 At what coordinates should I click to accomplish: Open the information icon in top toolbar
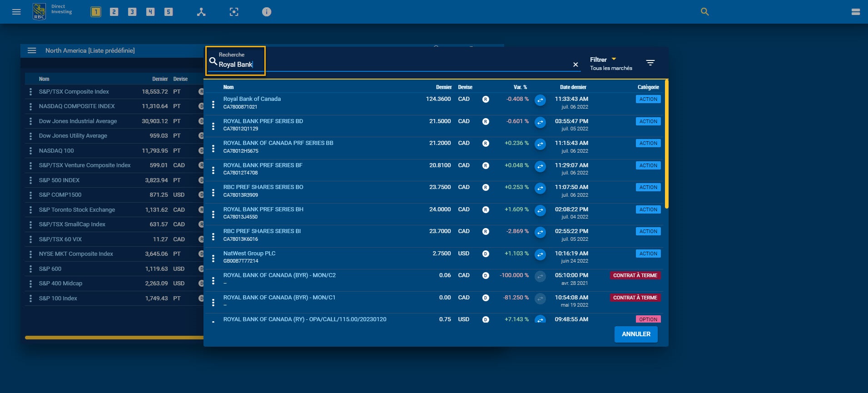tap(267, 12)
